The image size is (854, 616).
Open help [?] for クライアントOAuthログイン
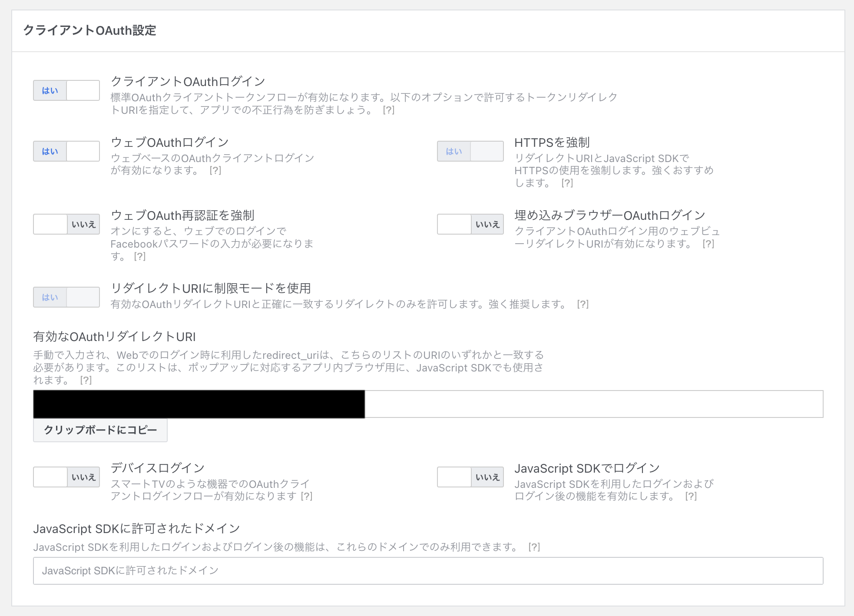click(388, 110)
